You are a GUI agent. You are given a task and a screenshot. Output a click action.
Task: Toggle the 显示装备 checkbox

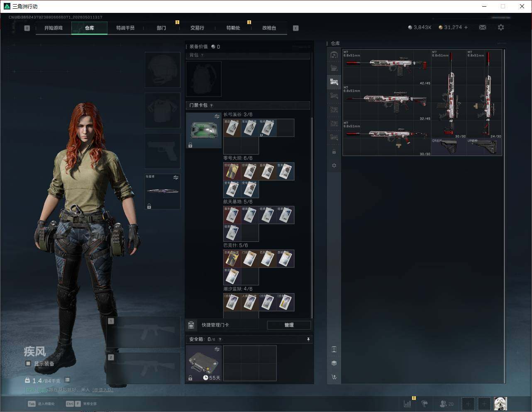click(28, 363)
